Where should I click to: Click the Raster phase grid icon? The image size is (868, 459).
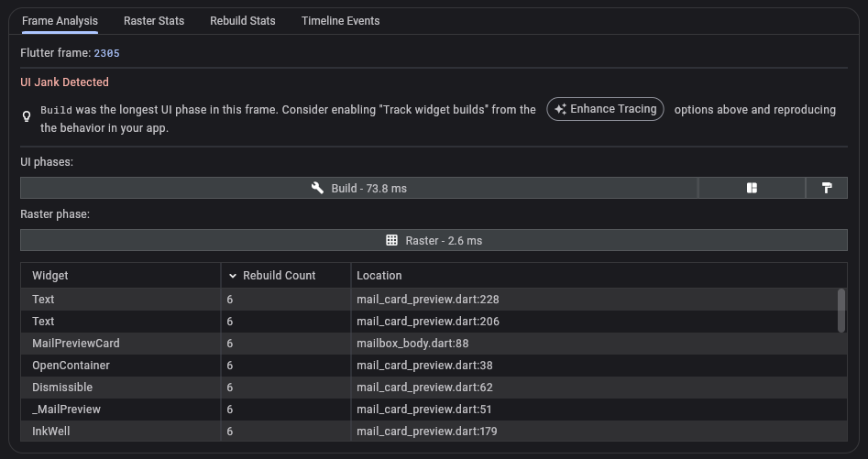391,240
